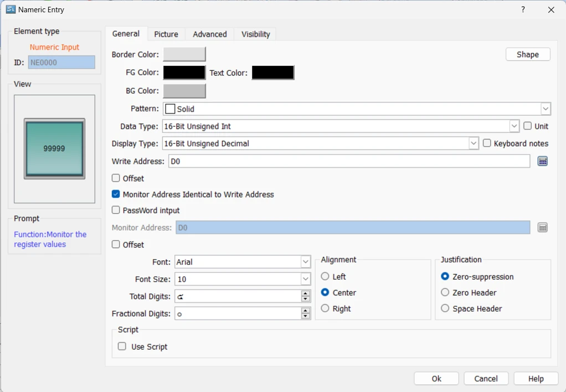This screenshot has width=566, height=392.
Task: Choose Space Header justification
Action: [x=445, y=308]
